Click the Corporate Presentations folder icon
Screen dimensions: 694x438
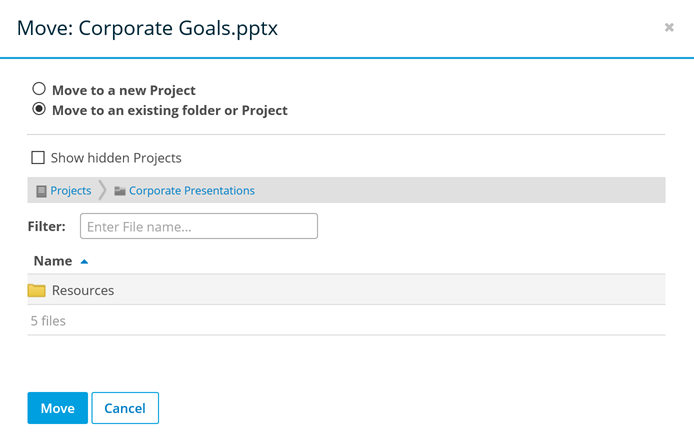[120, 191]
